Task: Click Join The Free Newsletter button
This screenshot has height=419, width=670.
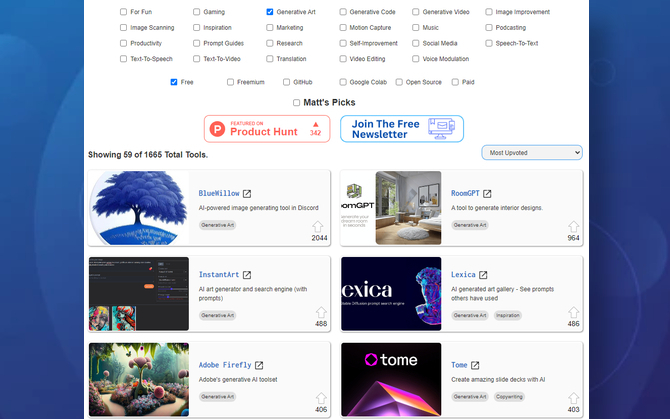Action: [x=402, y=129]
